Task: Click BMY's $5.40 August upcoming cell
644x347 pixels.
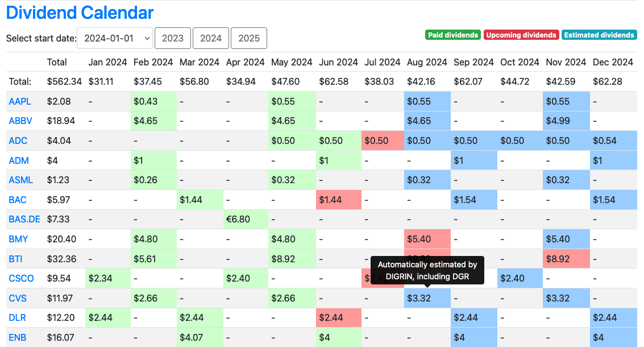Action: tap(427, 239)
